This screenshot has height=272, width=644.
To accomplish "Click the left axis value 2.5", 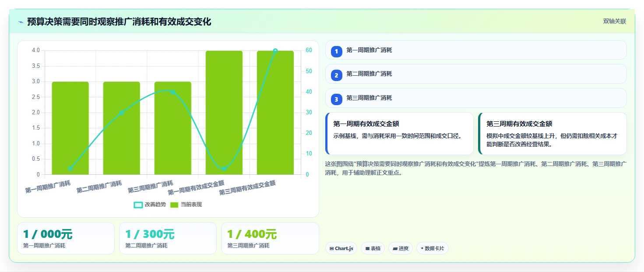I will click(x=36, y=97).
